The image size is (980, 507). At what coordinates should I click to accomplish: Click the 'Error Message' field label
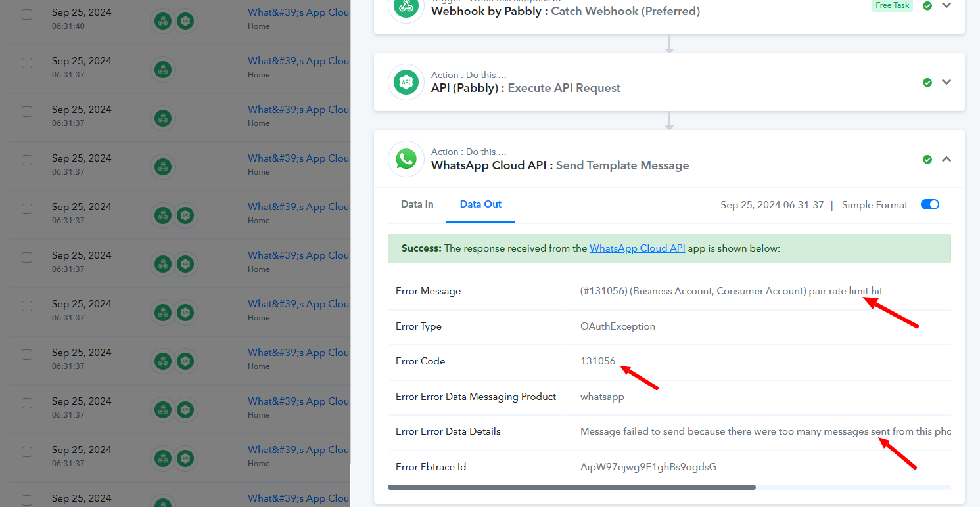[428, 291]
